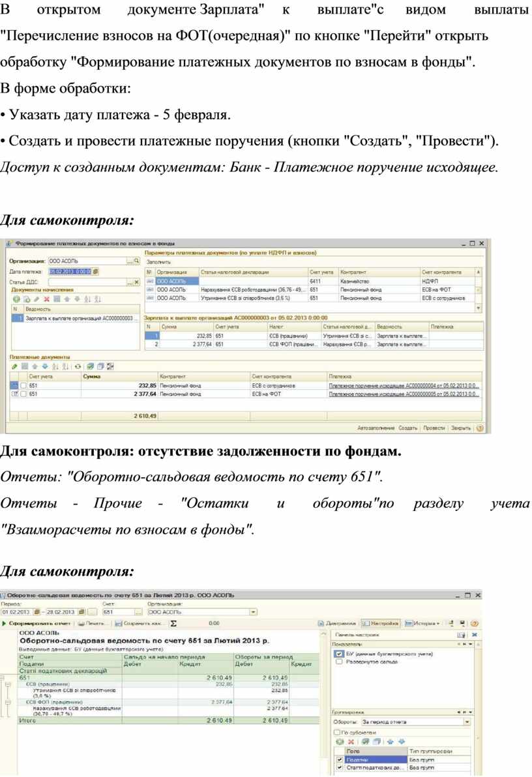
Task: Select the ЕСВ на ФОТ parameters row
Action: click(x=310, y=289)
